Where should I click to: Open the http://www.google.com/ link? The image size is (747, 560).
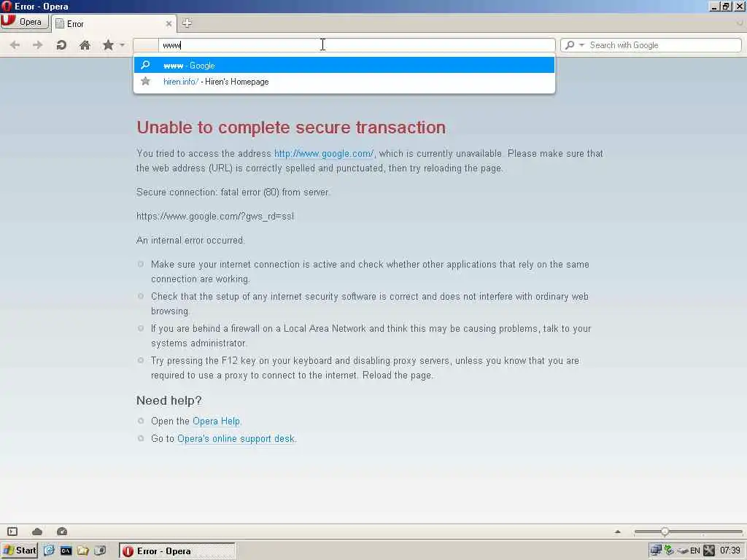pyautogui.click(x=324, y=153)
